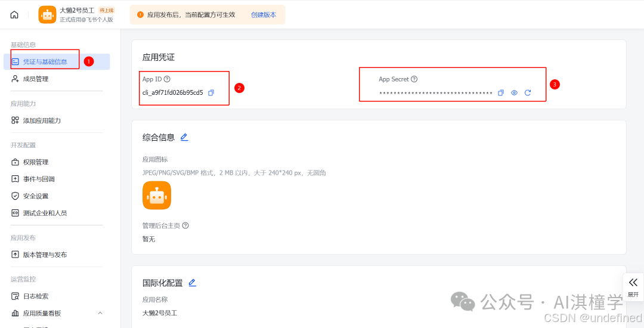Edit 国际化配置 with the pencil icon
The width and height of the screenshot is (644, 328).
(x=192, y=283)
